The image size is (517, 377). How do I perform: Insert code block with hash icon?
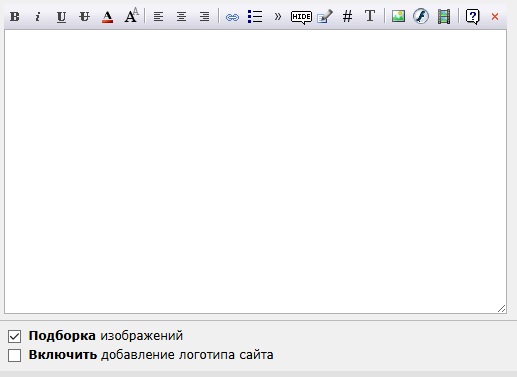pyautogui.click(x=347, y=16)
